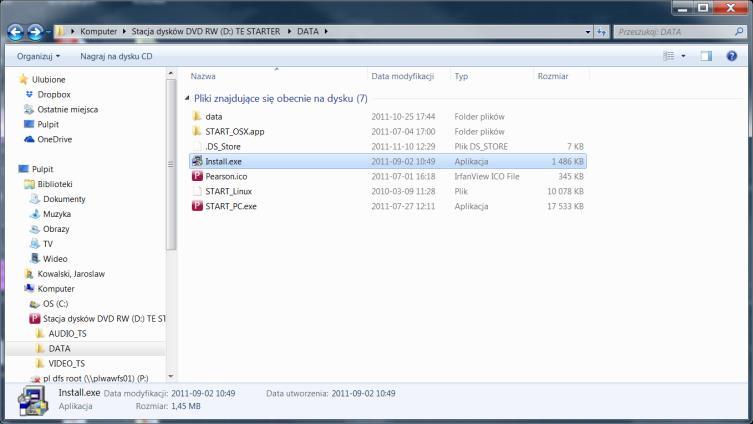Screen dimensions: 753x424
Task: Open pl dfs root network drive (P:)
Action: (95, 378)
